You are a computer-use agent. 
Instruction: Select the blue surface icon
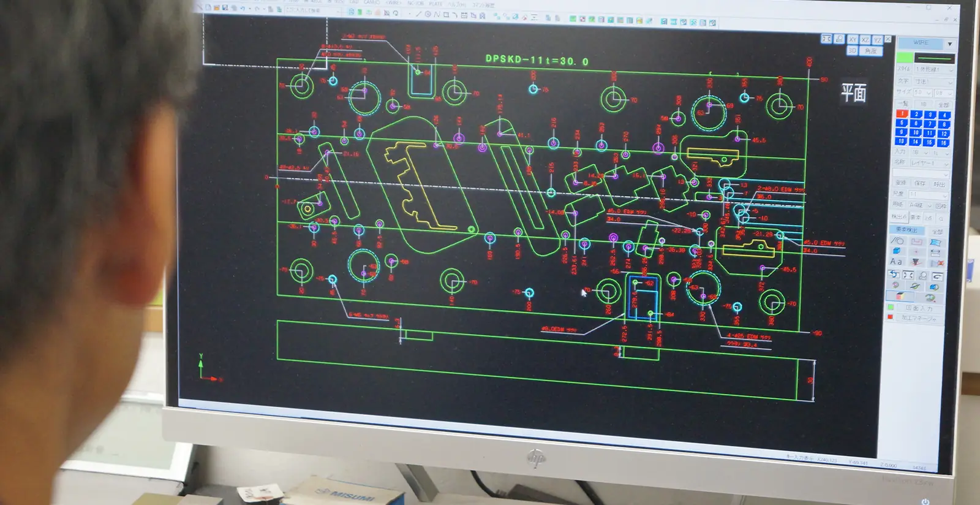click(x=936, y=242)
